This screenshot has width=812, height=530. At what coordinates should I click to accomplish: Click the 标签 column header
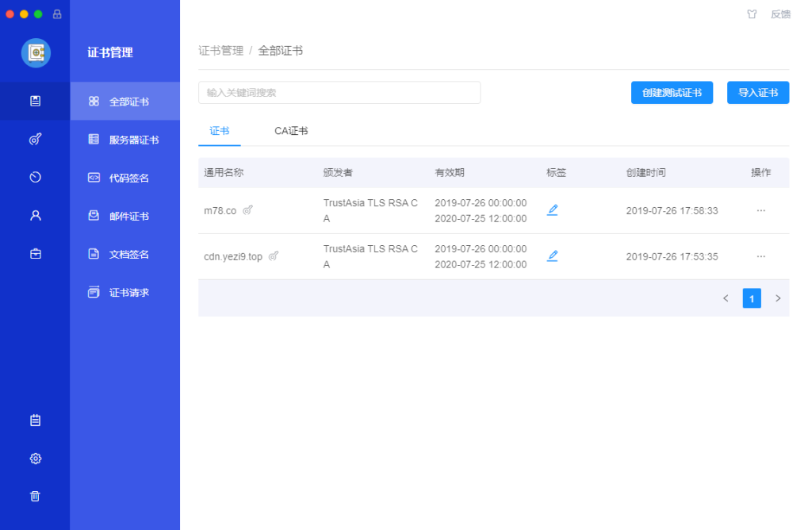(x=556, y=172)
